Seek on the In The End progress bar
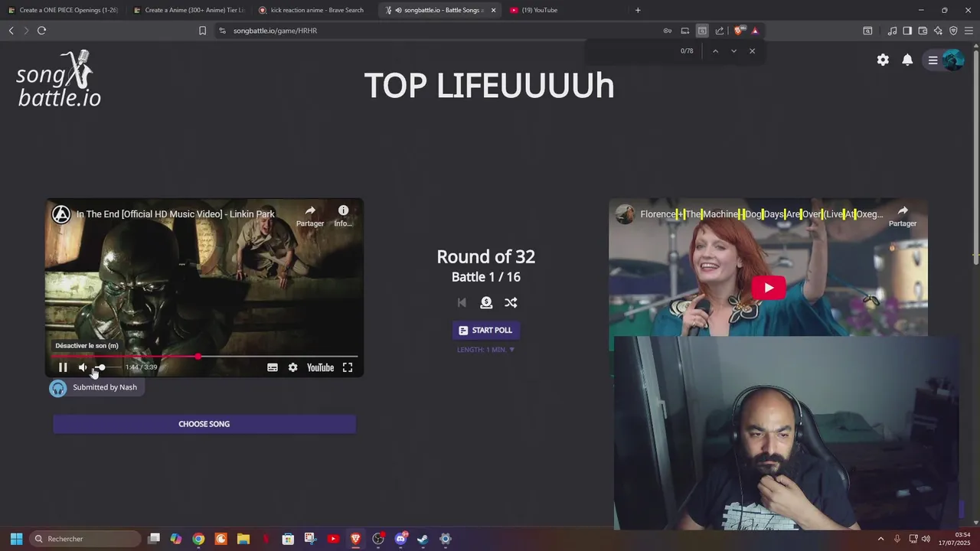 click(204, 357)
